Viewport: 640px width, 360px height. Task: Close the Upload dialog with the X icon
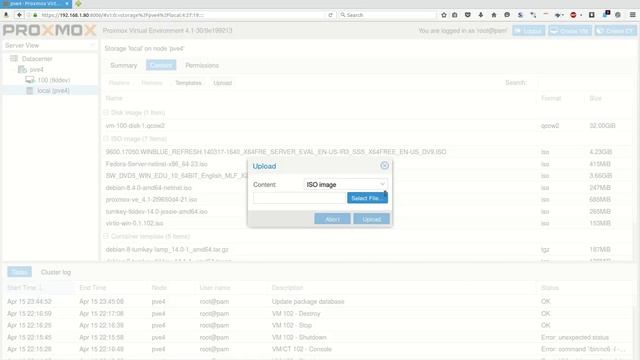(x=384, y=165)
